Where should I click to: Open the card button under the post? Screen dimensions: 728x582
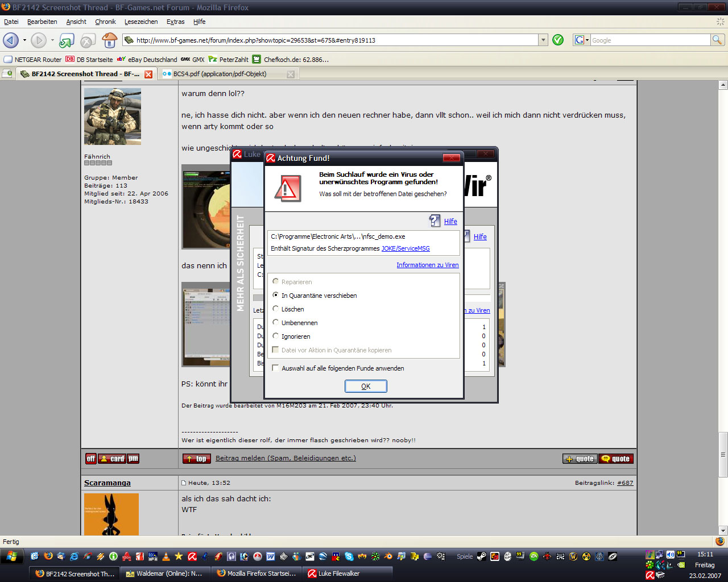[112, 459]
